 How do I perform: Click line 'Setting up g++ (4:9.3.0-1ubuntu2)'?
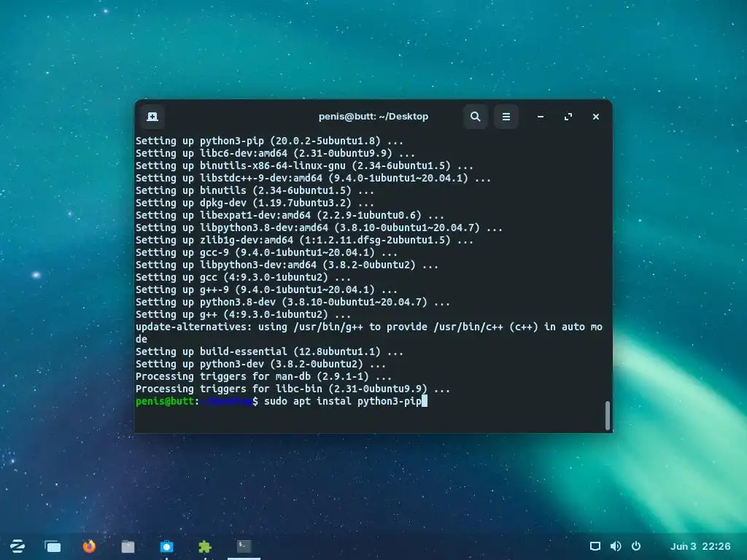[x=243, y=314]
